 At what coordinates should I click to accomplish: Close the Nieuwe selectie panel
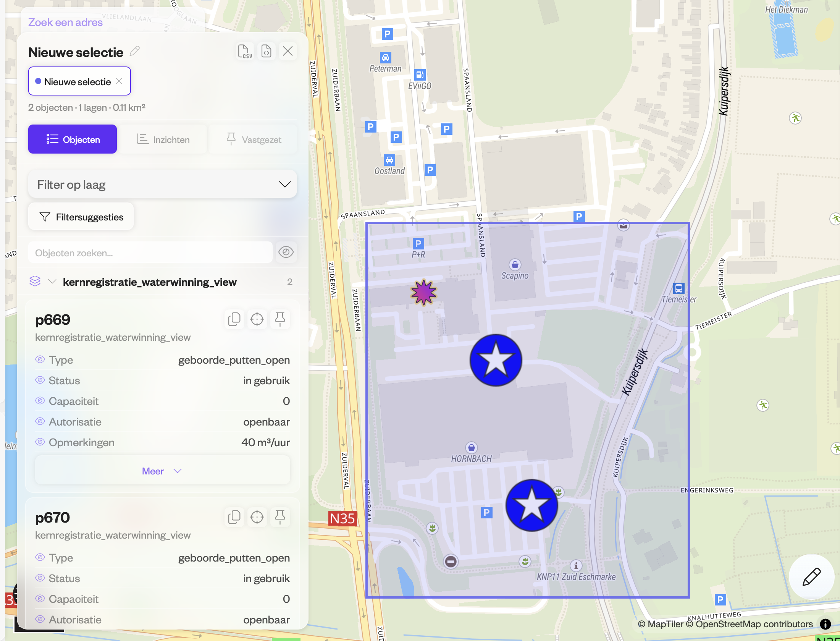tap(288, 51)
